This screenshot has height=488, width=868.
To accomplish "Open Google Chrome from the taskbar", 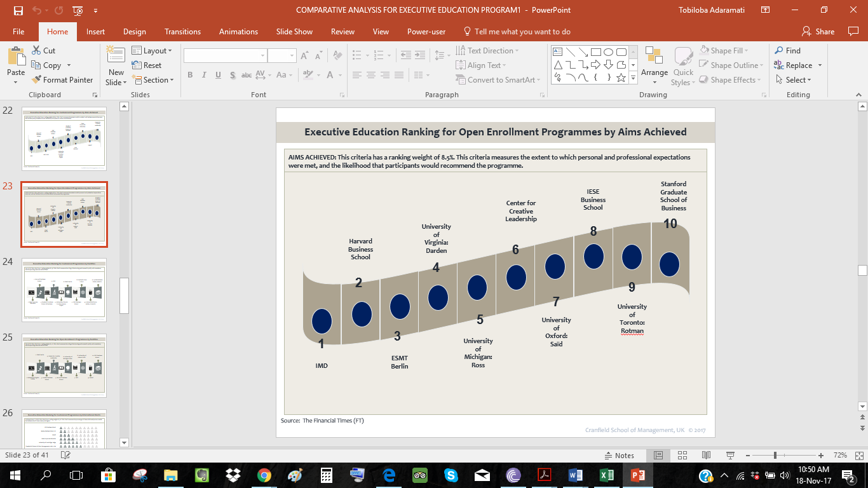I will pos(264,475).
